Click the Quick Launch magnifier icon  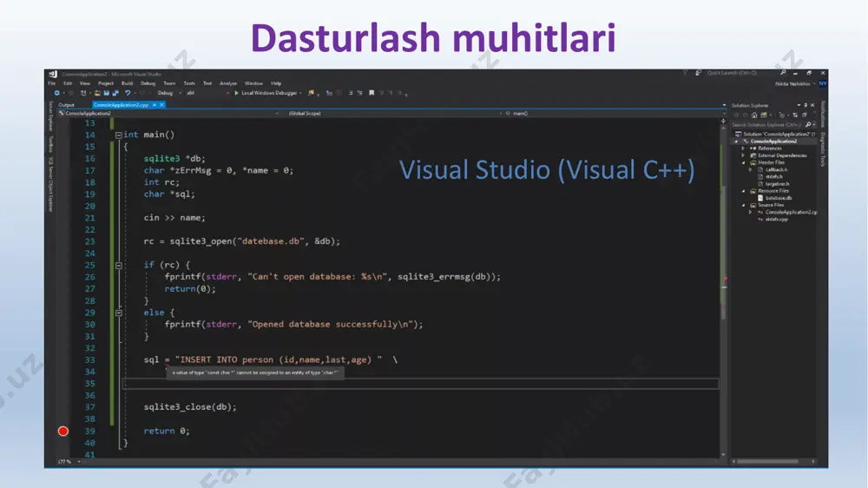(783, 73)
